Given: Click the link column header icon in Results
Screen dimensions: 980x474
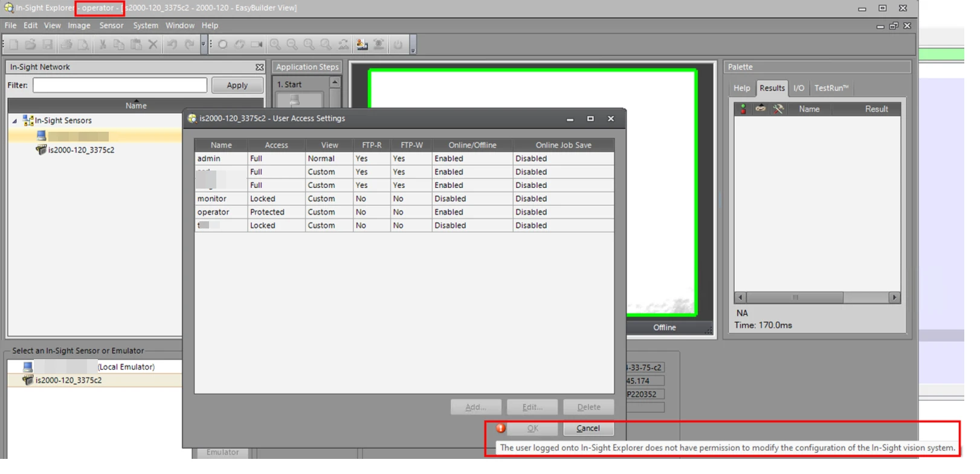Looking at the screenshot, I should pos(760,109).
